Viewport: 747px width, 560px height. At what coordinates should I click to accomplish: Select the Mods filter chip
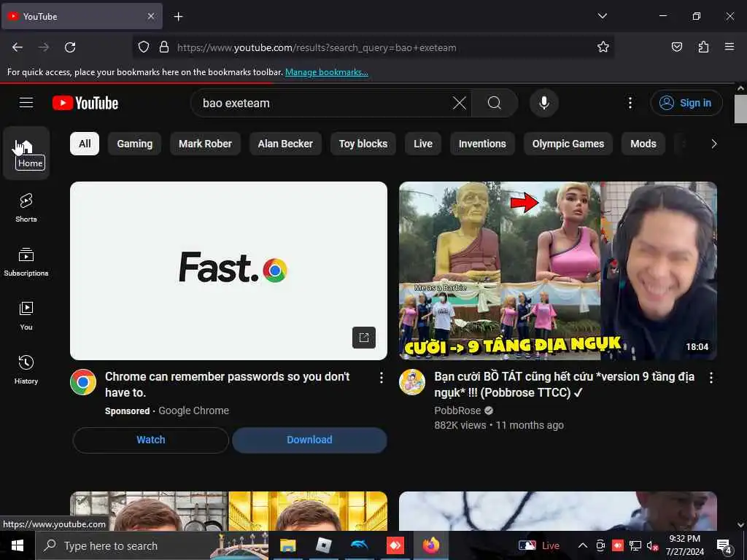point(643,144)
